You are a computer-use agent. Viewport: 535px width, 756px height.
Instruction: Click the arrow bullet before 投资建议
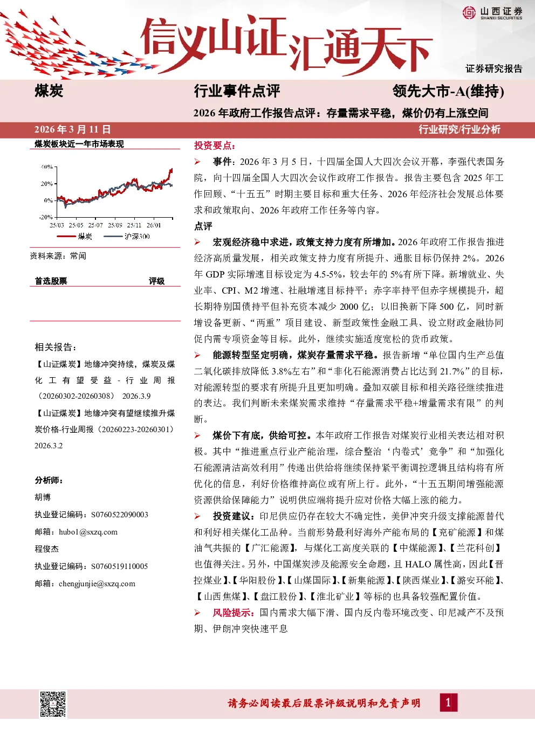[x=197, y=516]
